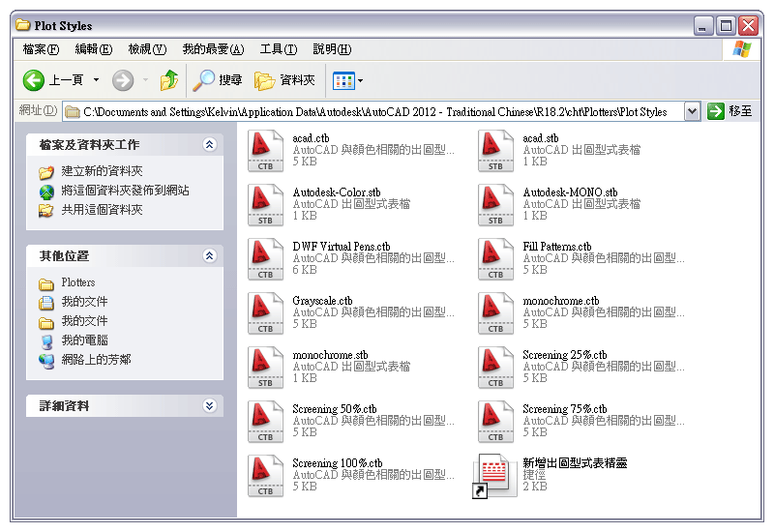The height and width of the screenshot is (532, 774).
Task: Select the Screening 75%.ctb file icon
Action: pyautogui.click(x=496, y=422)
